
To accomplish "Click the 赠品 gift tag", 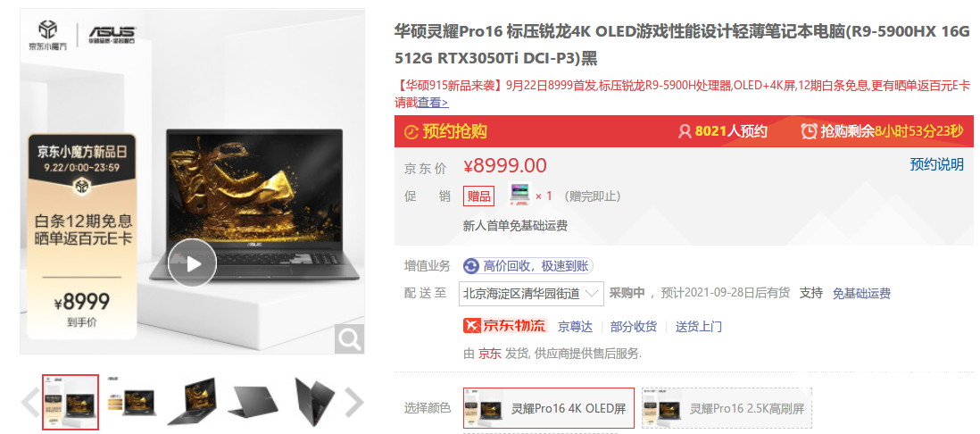I will point(478,196).
